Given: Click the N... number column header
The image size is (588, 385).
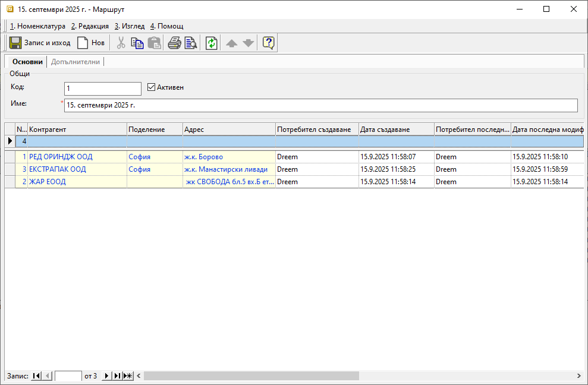Looking at the screenshot, I should point(21,130).
